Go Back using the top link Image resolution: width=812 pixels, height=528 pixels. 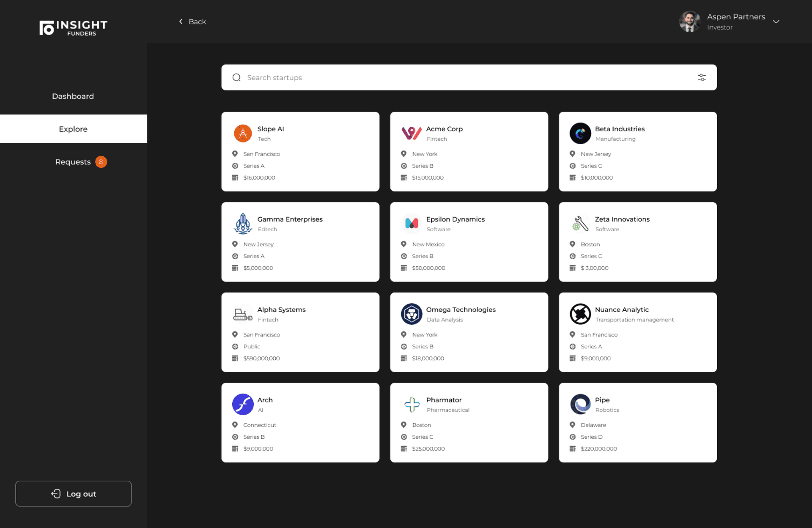[x=192, y=22]
